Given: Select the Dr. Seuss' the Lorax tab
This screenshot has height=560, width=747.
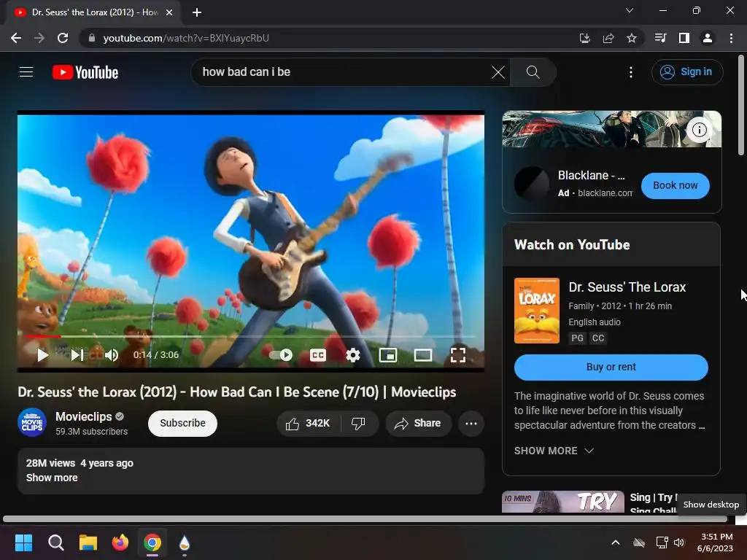Looking at the screenshot, I should pos(93,12).
